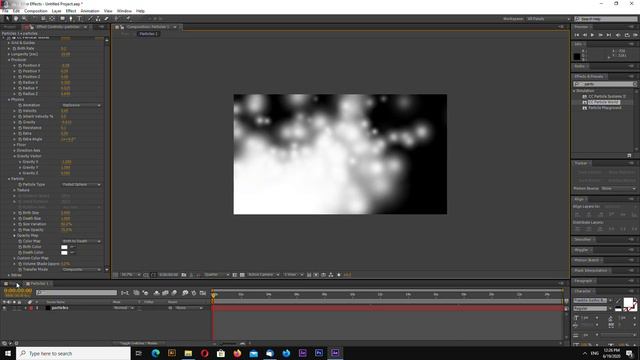Jump to last frame in Preview panel
640x360 pixels.
coord(609,35)
